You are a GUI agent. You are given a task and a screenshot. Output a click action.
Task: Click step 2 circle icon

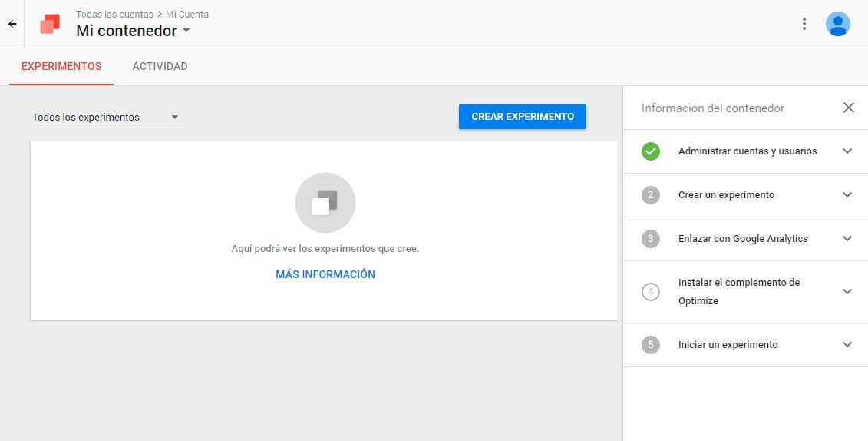[651, 195]
